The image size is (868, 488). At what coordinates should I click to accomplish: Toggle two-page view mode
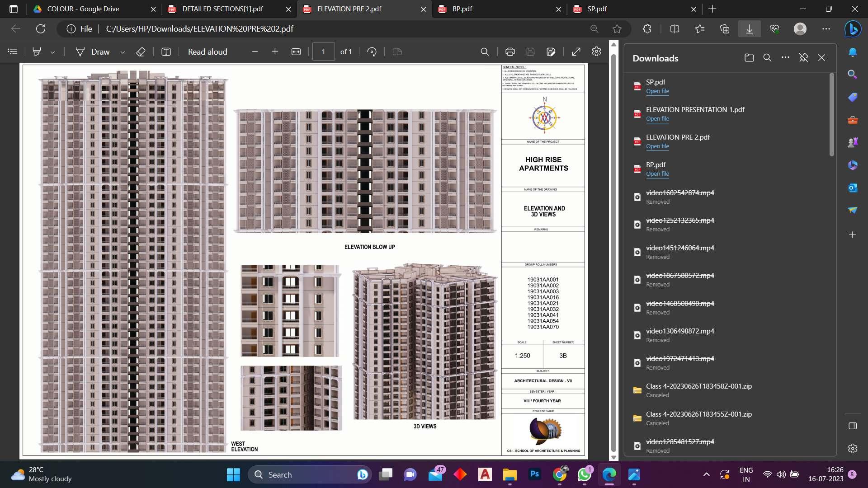click(397, 52)
